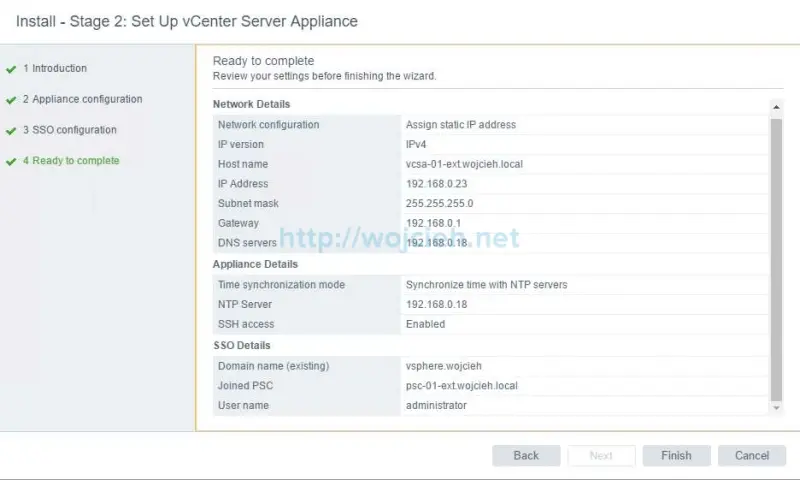Viewport: 800px width, 480px height.
Task: Select step 4 Ready to complete
Action: click(x=71, y=161)
